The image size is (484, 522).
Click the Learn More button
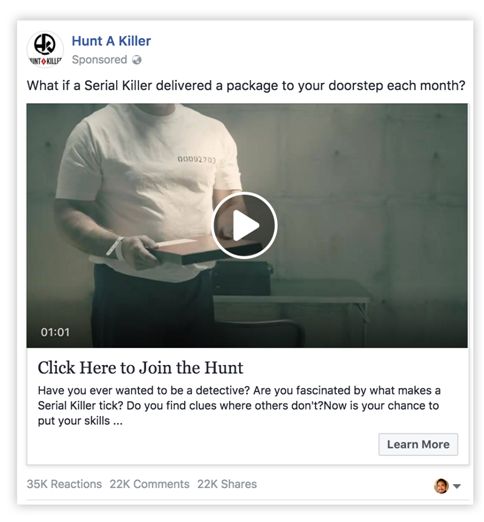tap(418, 444)
